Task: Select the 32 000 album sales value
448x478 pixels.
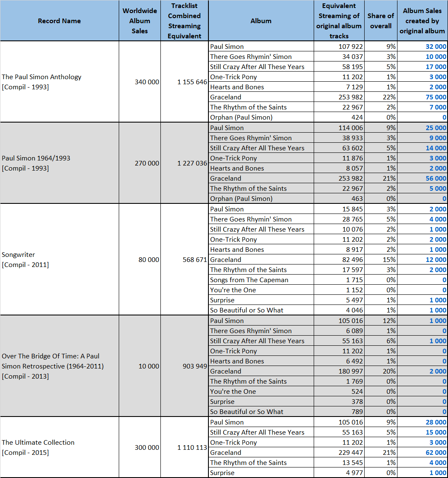Action: (x=422, y=46)
